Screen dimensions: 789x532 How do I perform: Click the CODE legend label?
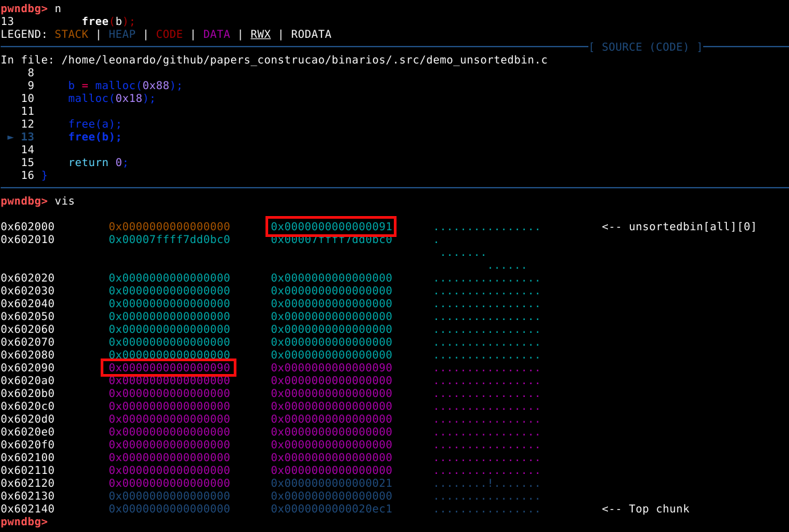[169, 34]
